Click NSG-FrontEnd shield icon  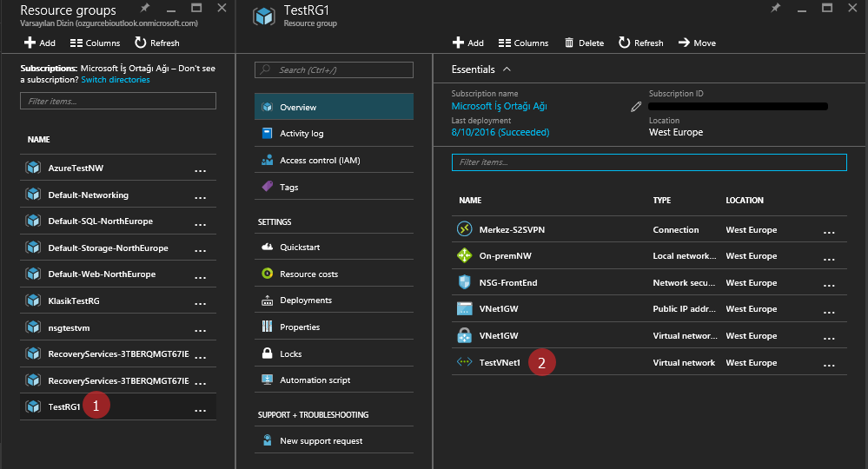point(465,281)
